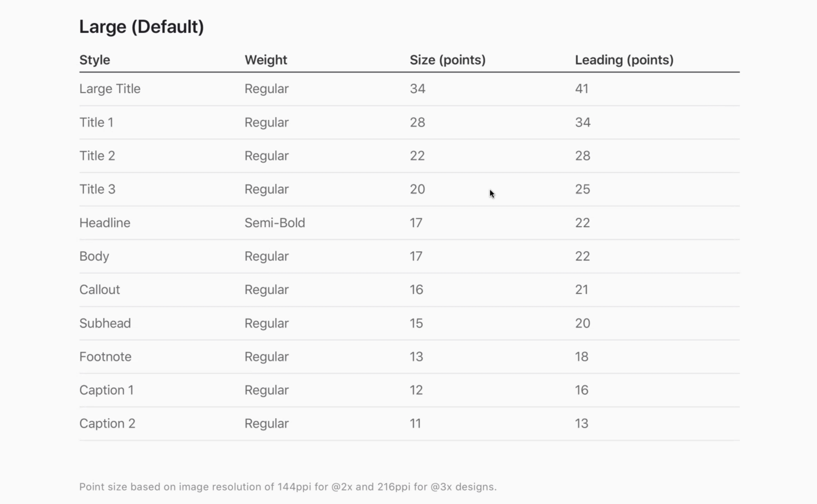
Task: Select the Title 2 style cell
Action: tap(97, 156)
